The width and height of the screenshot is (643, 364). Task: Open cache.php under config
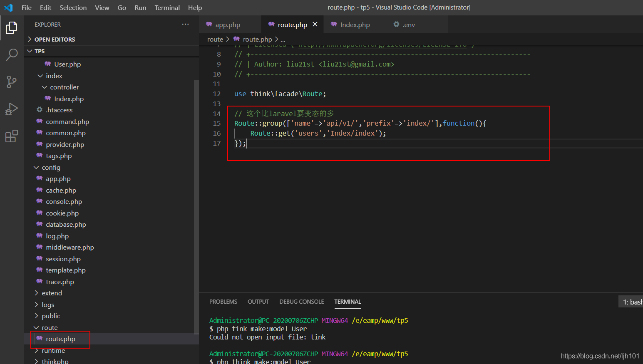click(x=61, y=190)
